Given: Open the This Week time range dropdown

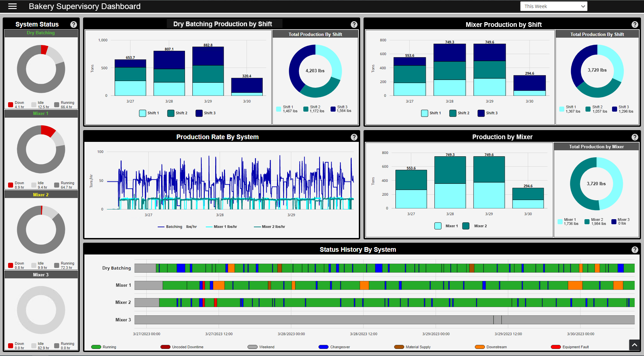Looking at the screenshot, I should click(554, 6).
